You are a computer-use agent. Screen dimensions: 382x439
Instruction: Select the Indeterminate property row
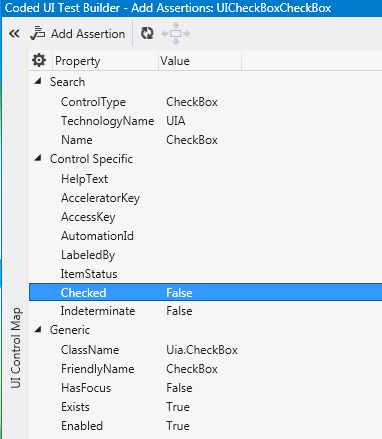[205, 311]
